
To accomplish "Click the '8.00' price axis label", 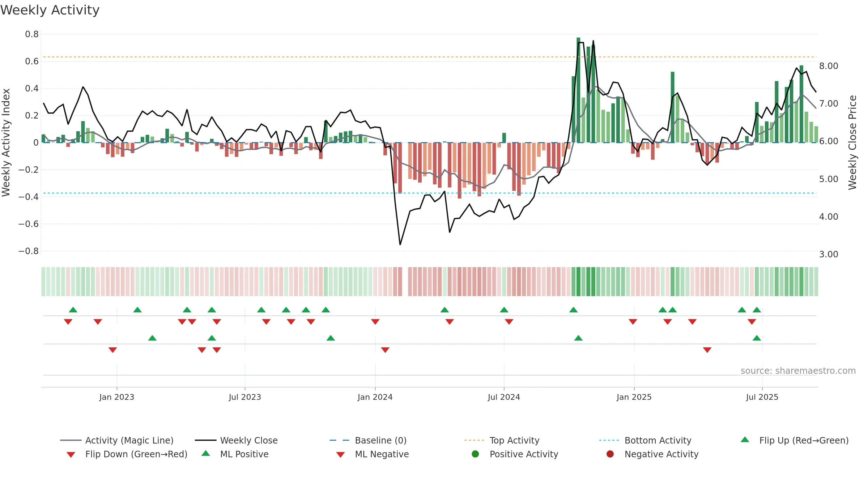I will (829, 66).
